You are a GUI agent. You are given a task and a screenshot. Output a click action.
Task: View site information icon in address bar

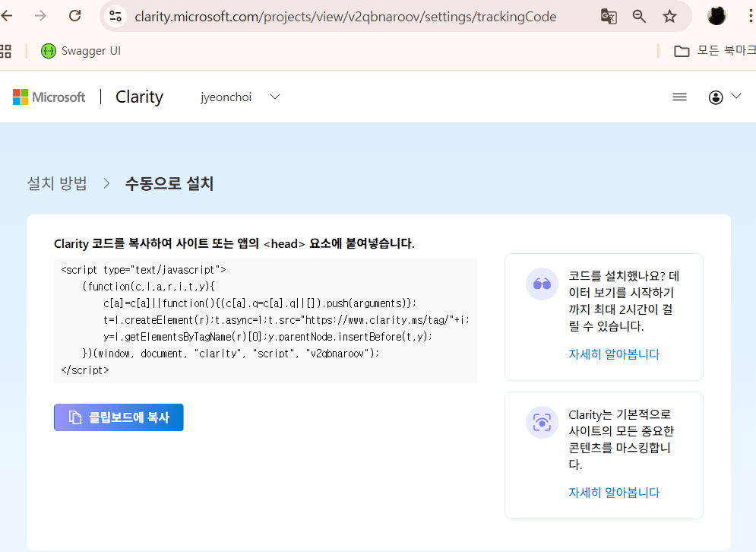(x=115, y=17)
